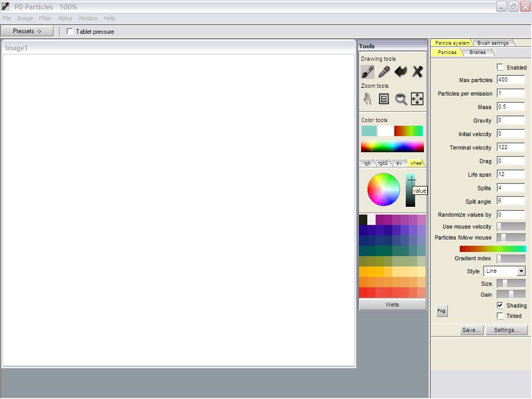Toggle the Tablet pressure checkbox
This screenshot has height=399, width=532.
coord(70,32)
